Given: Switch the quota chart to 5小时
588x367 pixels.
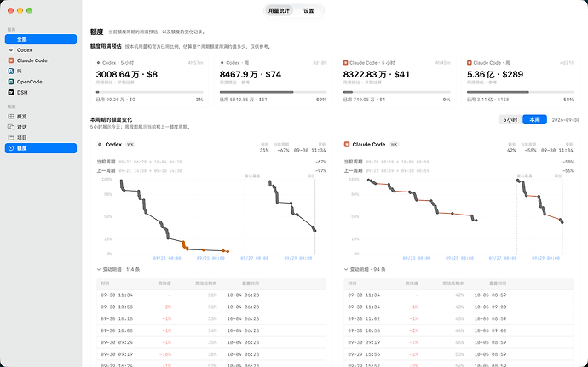Looking at the screenshot, I should coord(510,119).
